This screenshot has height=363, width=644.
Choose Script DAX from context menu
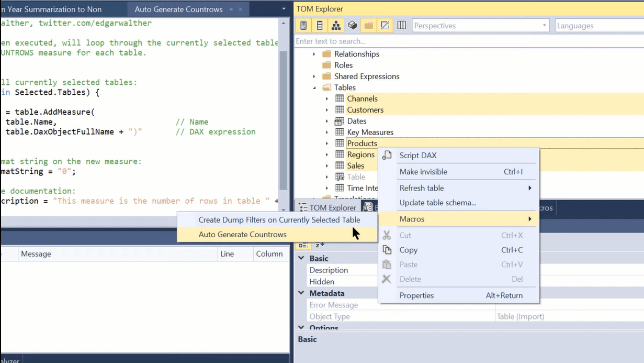pyautogui.click(x=458, y=155)
